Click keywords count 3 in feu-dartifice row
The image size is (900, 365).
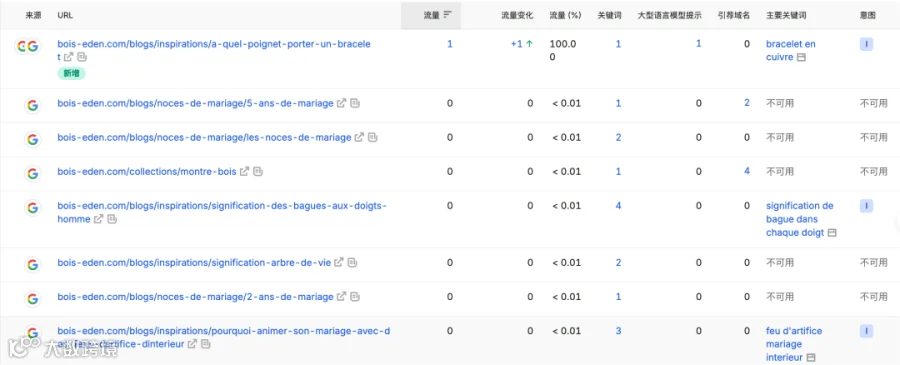tap(618, 331)
